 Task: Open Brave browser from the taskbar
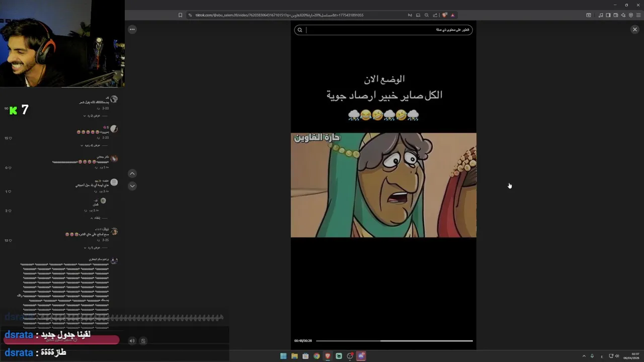coord(328,356)
